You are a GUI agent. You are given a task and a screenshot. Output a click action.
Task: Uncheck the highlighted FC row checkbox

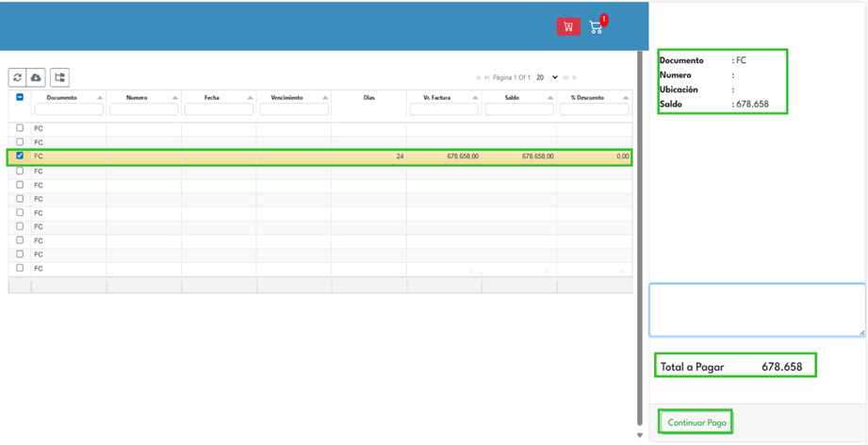pyautogui.click(x=20, y=156)
